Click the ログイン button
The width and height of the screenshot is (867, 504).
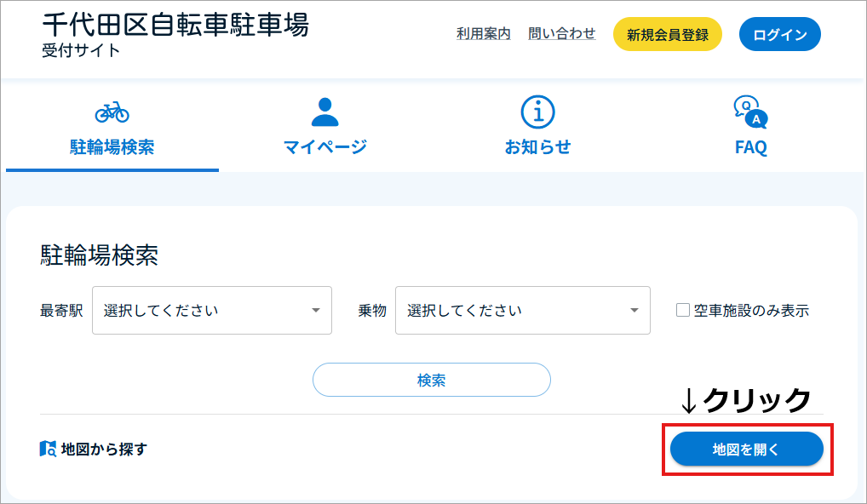click(779, 34)
